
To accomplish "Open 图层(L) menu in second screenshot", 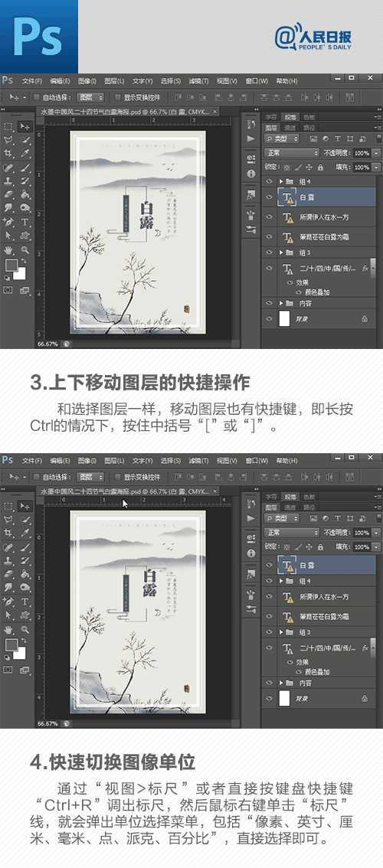I will click(x=114, y=461).
